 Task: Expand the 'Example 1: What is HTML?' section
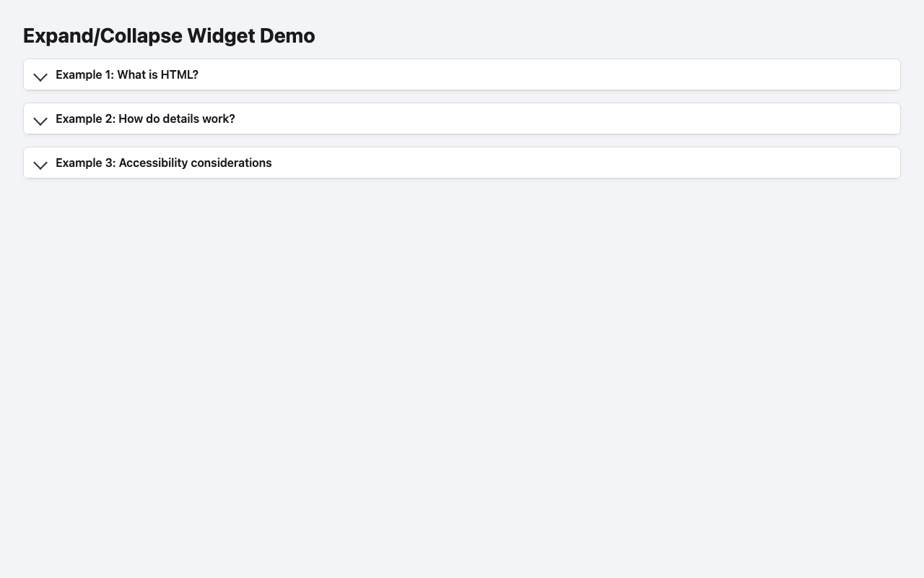pyautogui.click(x=127, y=74)
